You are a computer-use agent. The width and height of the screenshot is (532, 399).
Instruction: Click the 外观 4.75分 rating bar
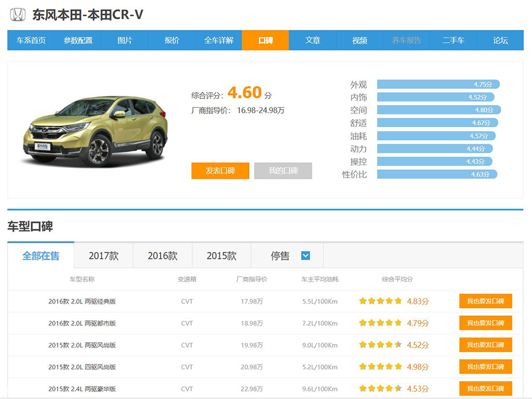[438, 84]
